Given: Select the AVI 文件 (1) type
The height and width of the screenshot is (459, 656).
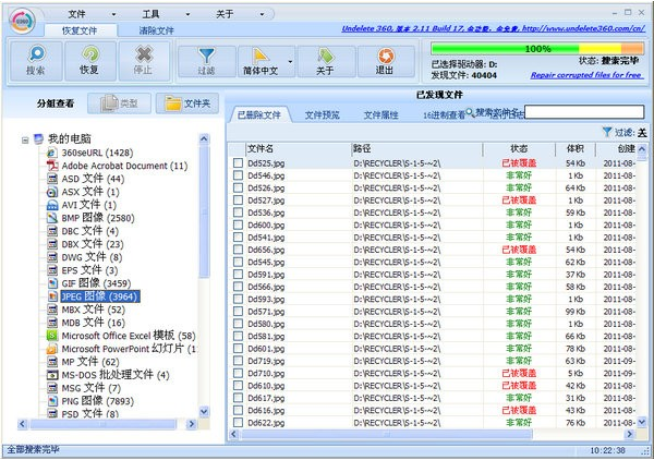Looking at the screenshot, I should point(89,205).
